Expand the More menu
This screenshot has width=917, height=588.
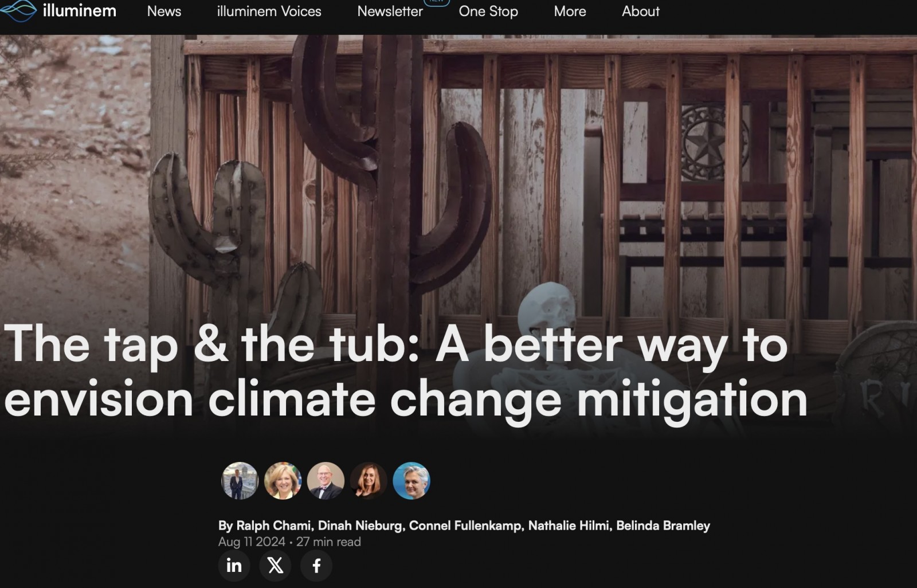[570, 11]
